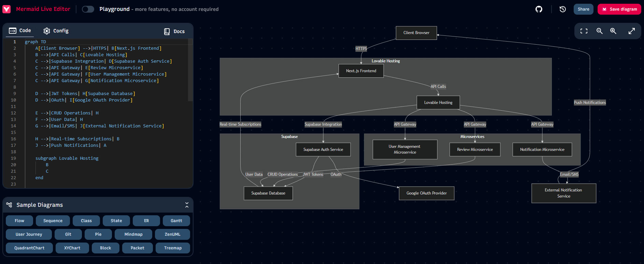Image resolution: width=644 pixels, height=264 pixels.
Task: Click the 'OAuth' edge label in diagram
Action: click(x=336, y=174)
